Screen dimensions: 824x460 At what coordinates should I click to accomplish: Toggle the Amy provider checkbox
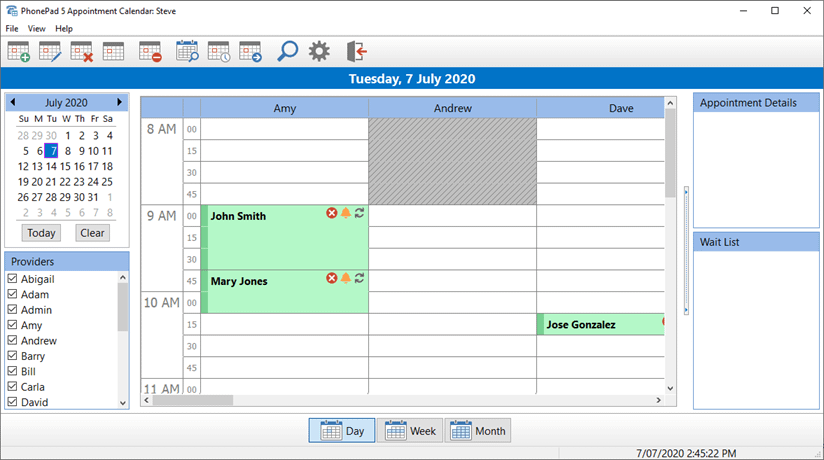click(x=13, y=325)
